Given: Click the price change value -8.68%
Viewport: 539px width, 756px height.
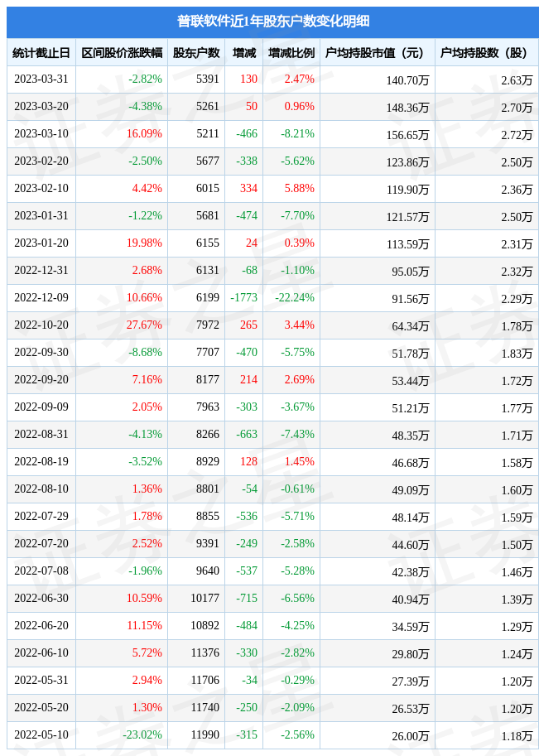Looking at the screenshot, I should point(145,353).
